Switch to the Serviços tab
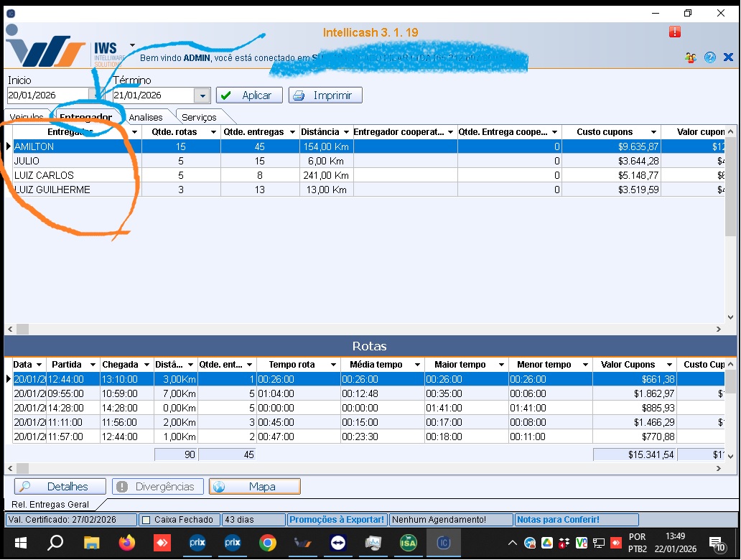741x560 pixels. click(199, 117)
